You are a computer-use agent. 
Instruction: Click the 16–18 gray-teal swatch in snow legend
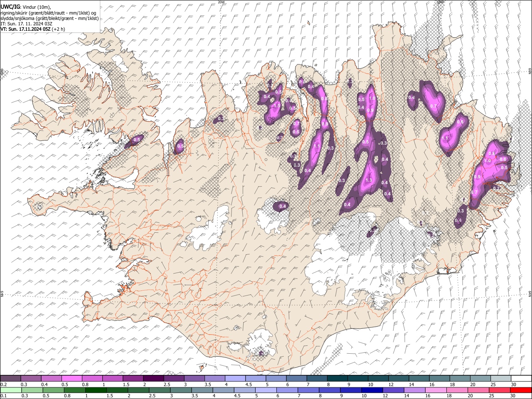[440, 378]
